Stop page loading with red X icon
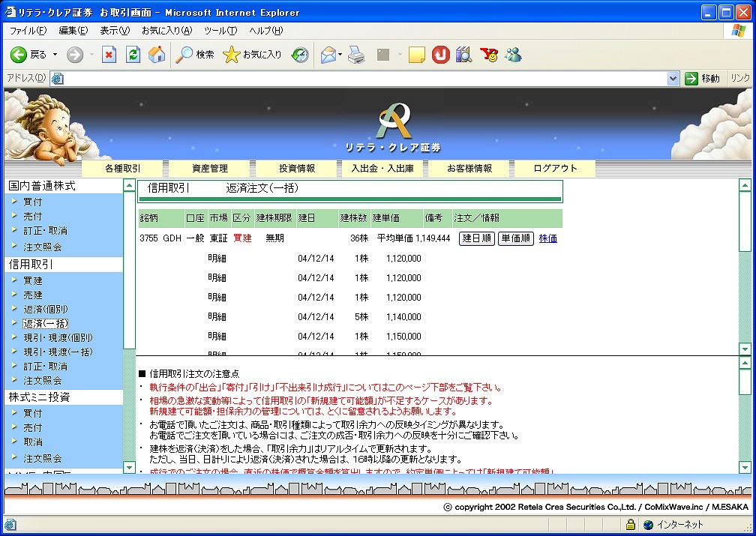The image size is (756, 536). pos(109,55)
